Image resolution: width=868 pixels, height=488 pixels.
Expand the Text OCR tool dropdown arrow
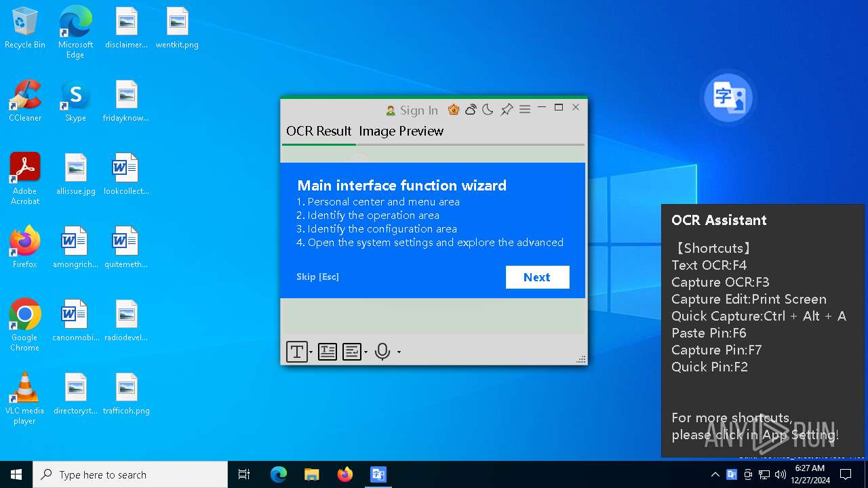click(x=311, y=352)
